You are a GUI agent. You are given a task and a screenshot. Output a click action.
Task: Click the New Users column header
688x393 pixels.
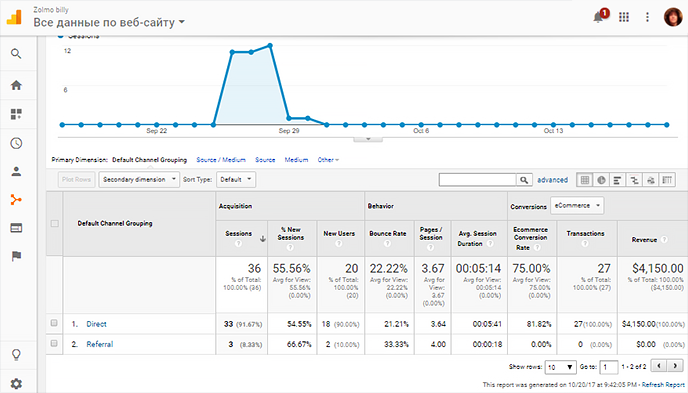pyautogui.click(x=339, y=233)
